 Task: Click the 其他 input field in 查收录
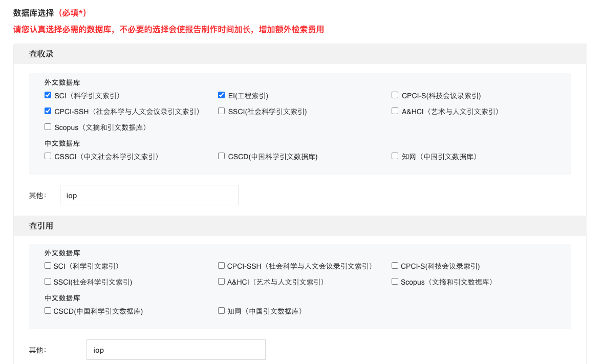(x=149, y=195)
